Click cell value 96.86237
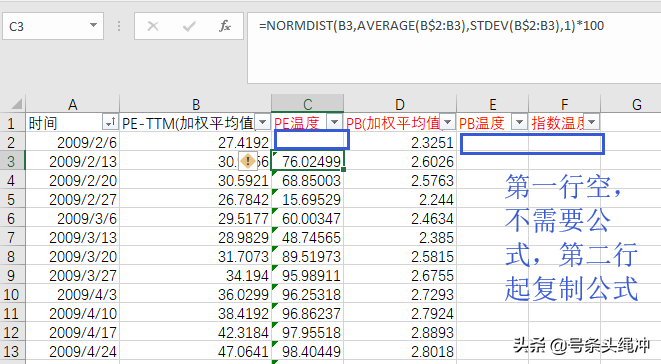This screenshot has height=364, width=661. click(x=308, y=313)
